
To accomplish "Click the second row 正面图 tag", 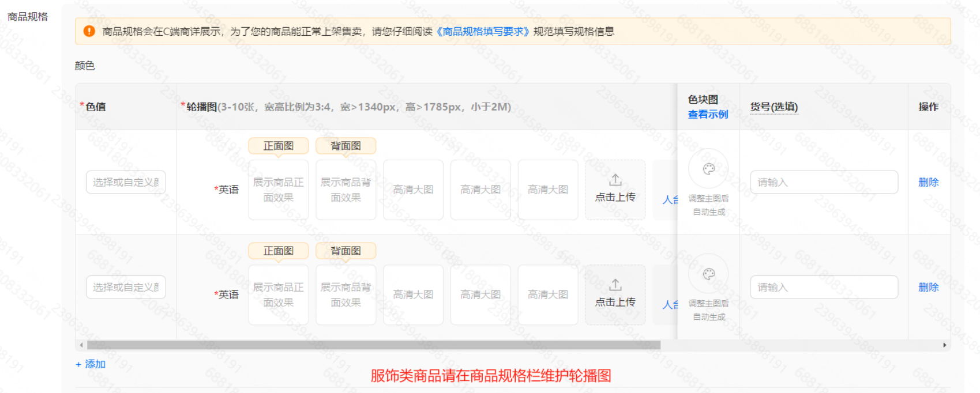I will pyautogui.click(x=279, y=251).
